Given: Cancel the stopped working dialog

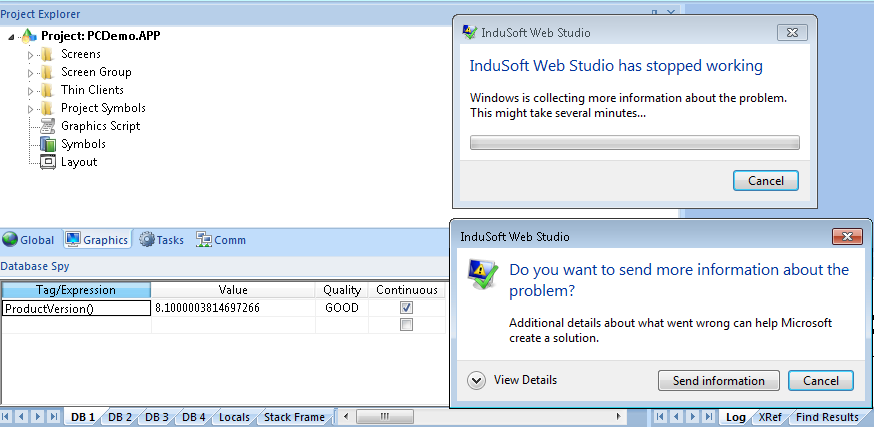Looking at the screenshot, I should click(765, 181).
